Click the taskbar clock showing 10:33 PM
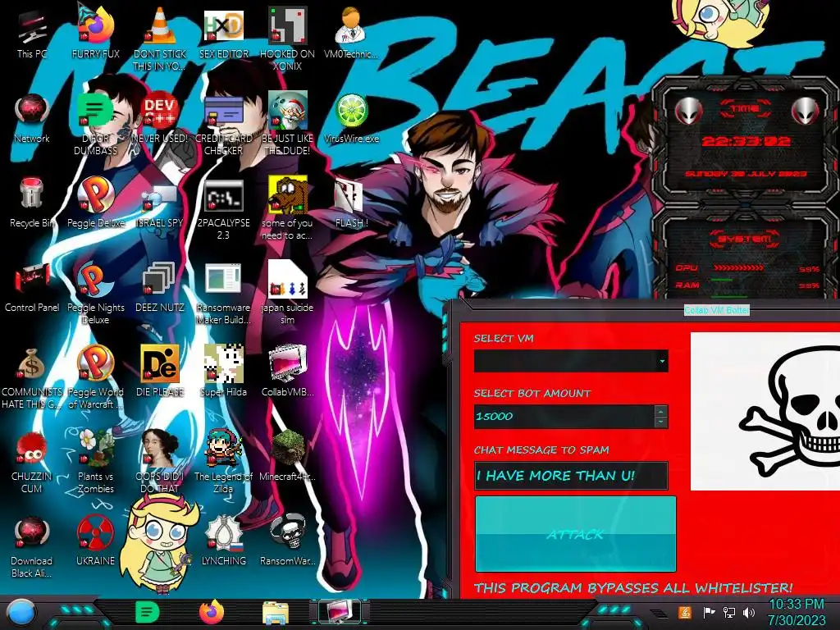This screenshot has height=630, width=840. tap(796, 612)
